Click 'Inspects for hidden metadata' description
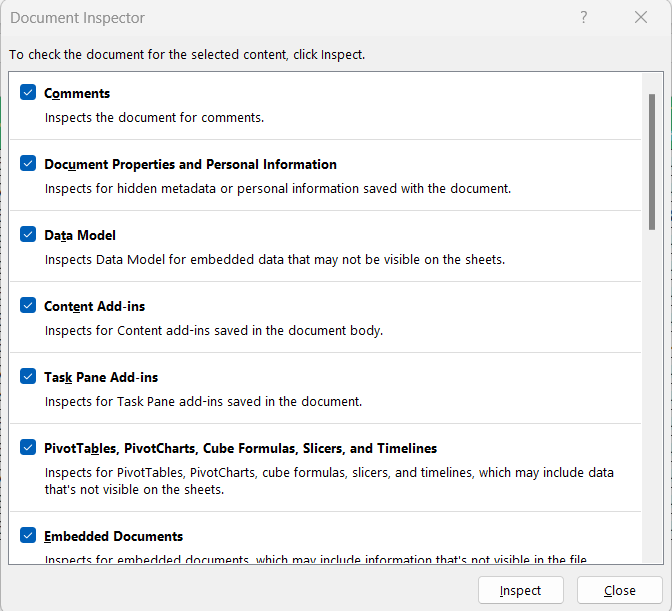 click(278, 189)
